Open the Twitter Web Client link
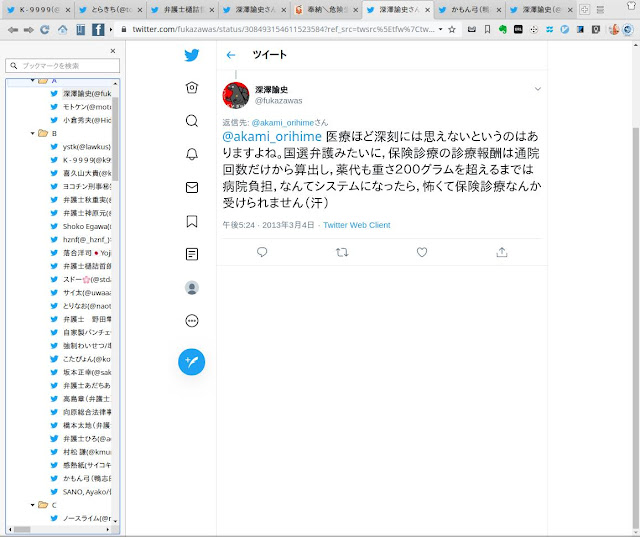 pyautogui.click(x=357, y=225)
